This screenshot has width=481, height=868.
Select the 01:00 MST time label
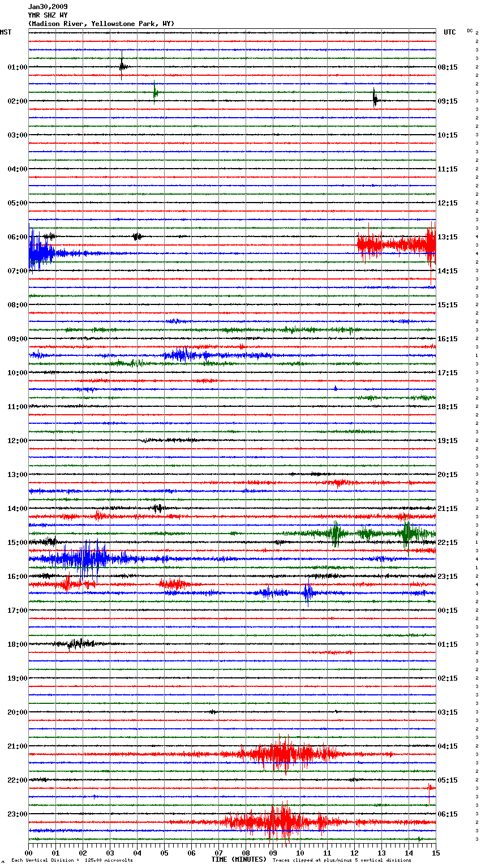point(18,67)
